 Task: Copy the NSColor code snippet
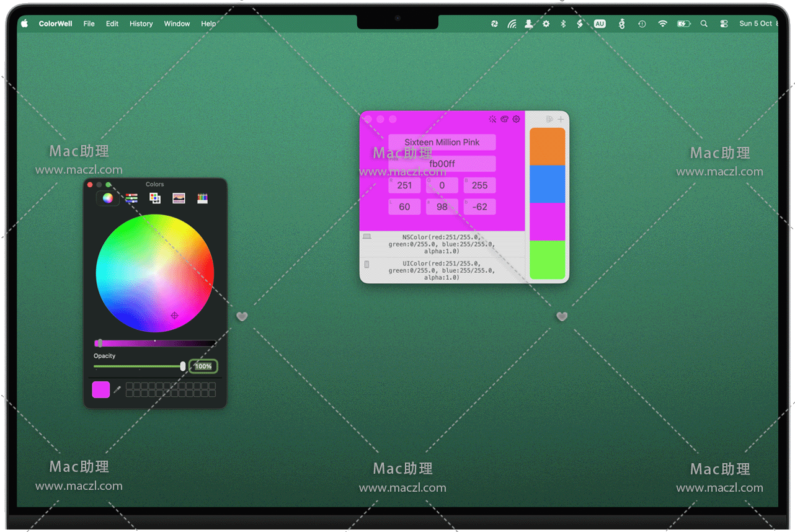click(442, 244)
